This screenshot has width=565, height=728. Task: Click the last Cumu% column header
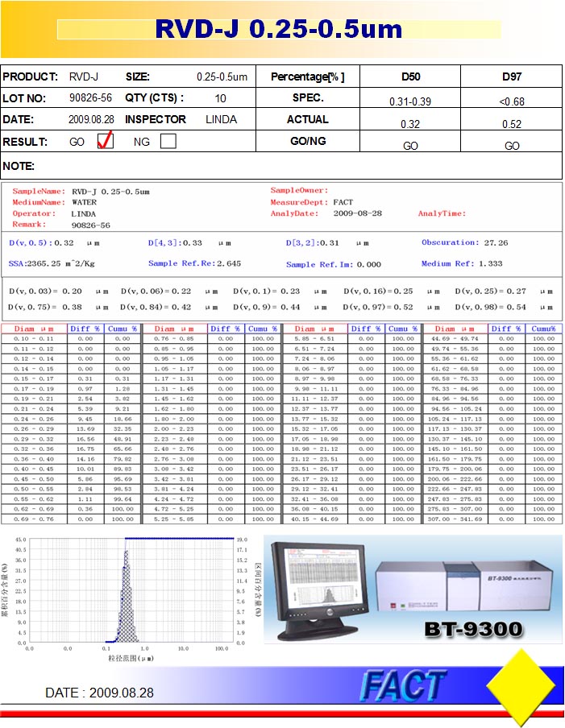coord(543,329)
